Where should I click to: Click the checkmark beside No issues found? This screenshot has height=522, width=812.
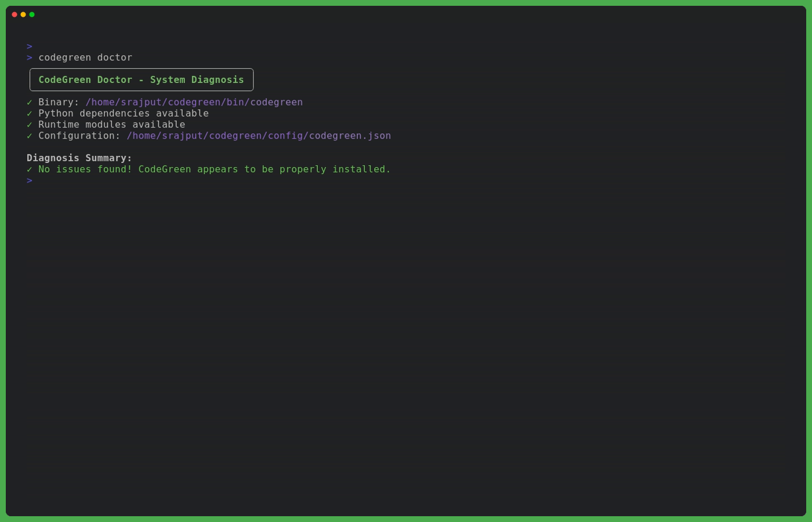[x=30, y=169]
